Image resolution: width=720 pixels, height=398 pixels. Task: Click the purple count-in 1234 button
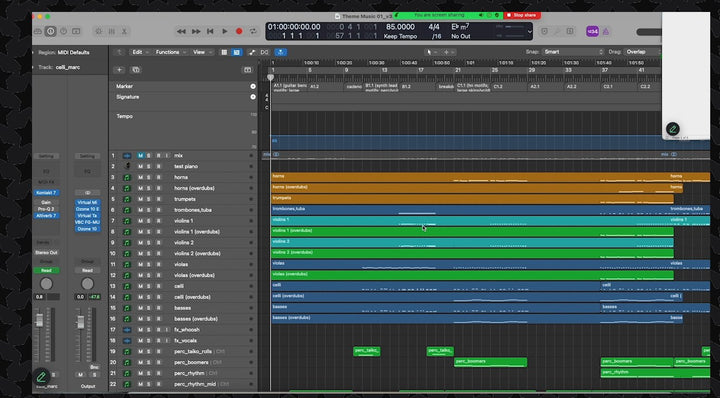592,31
